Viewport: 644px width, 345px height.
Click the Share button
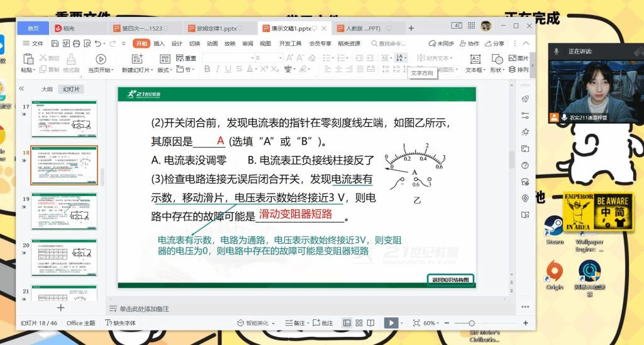494,43
